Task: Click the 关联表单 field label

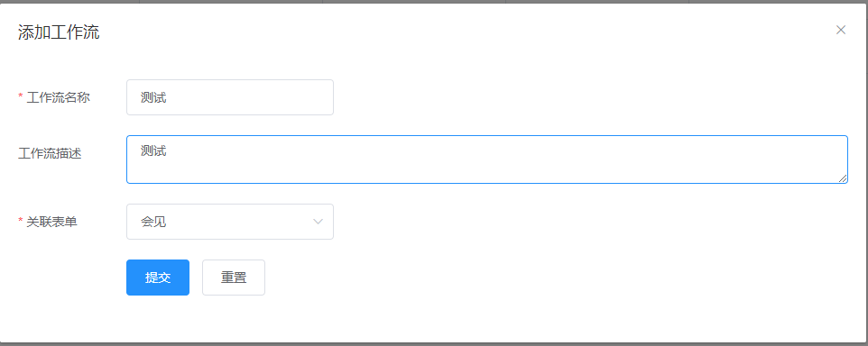Action: (x=52, y=223)
